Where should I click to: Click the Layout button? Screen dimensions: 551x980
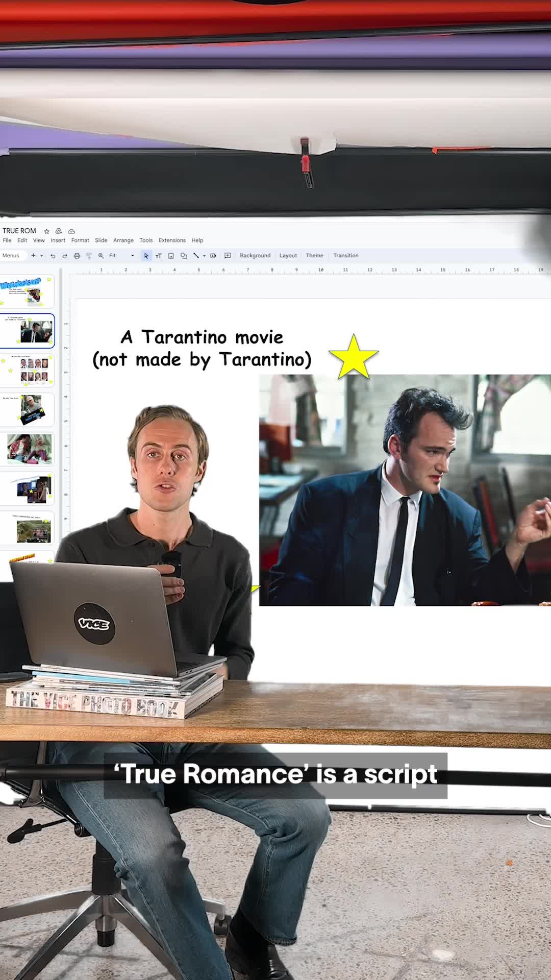[288, 256]
